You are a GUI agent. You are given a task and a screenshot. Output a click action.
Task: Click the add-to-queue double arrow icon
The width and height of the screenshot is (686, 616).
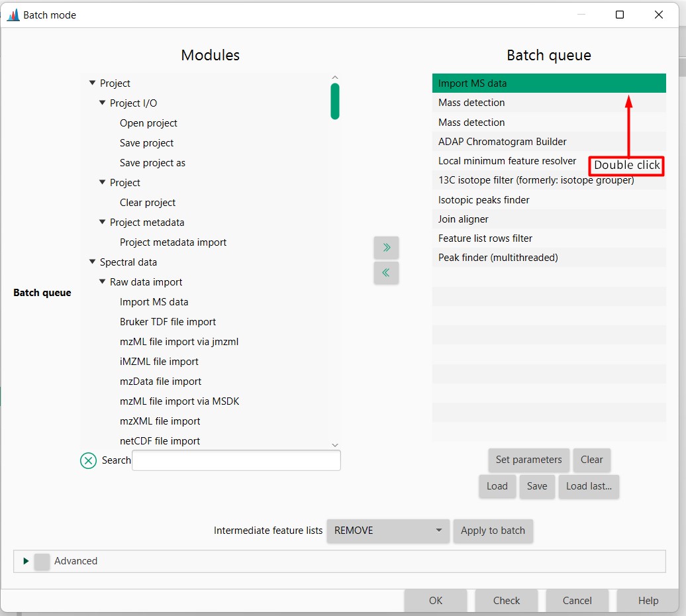(x=386, y=247)
